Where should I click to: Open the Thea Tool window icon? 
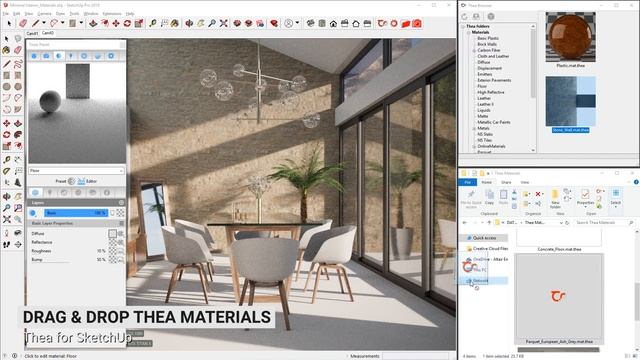pyautogui.click(x=382, y=24)
